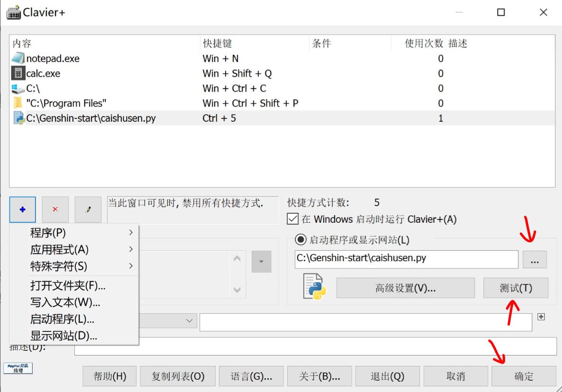
Task: Click the C:\ drive icon
Action: click(x=18, y=88)
